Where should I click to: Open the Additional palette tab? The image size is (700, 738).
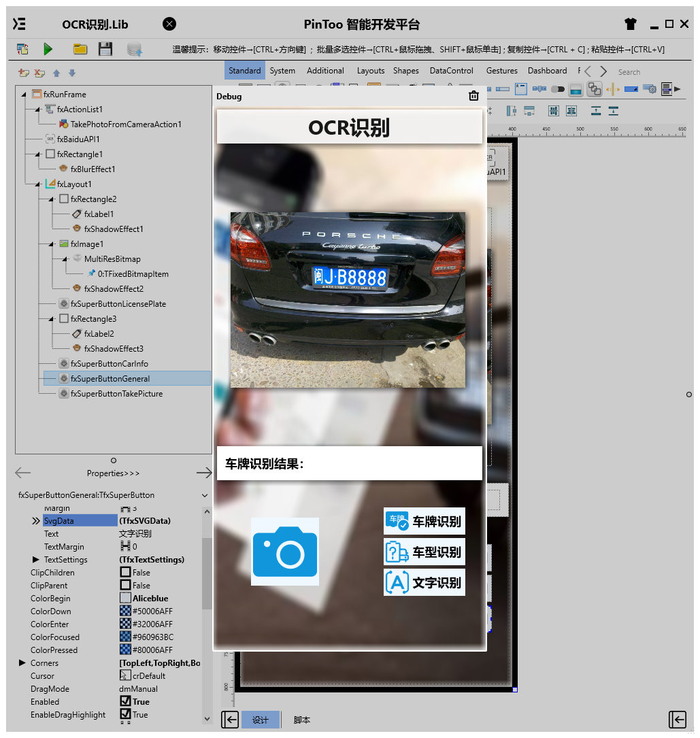click(325, 71)
